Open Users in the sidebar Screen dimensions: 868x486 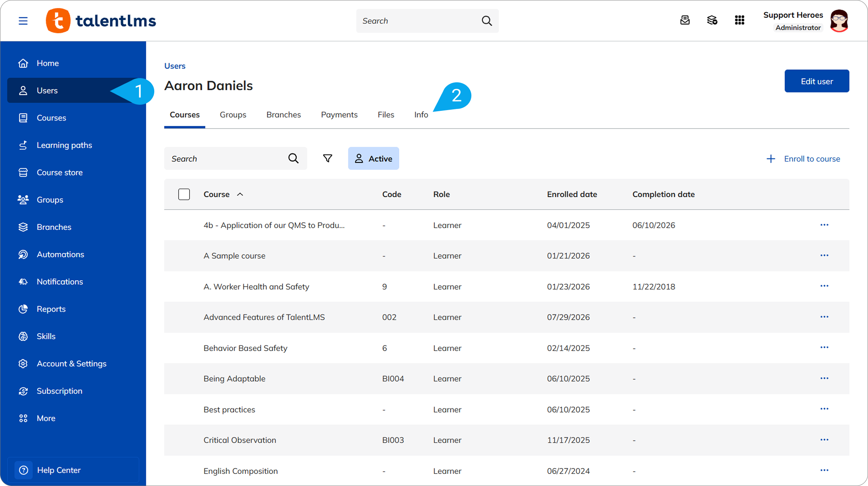click(73, 90)
